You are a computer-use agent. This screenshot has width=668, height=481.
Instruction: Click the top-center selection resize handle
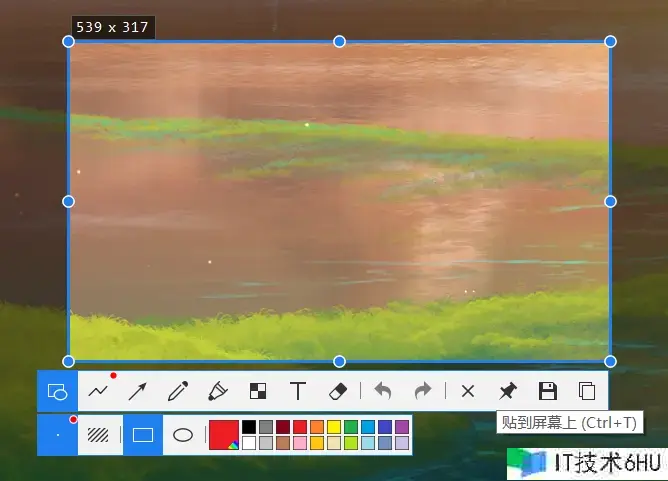pos(339,41)
